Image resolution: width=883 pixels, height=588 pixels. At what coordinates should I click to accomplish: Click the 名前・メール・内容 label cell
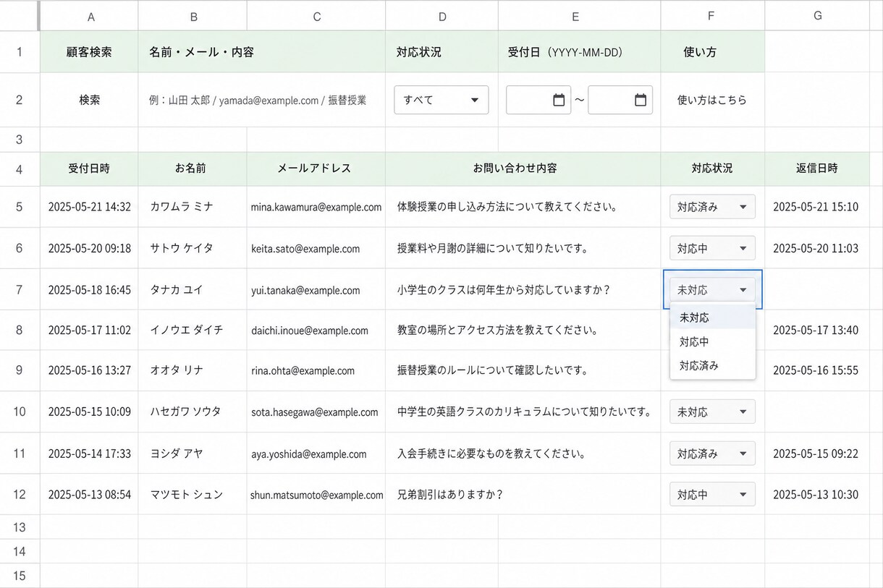262,51
